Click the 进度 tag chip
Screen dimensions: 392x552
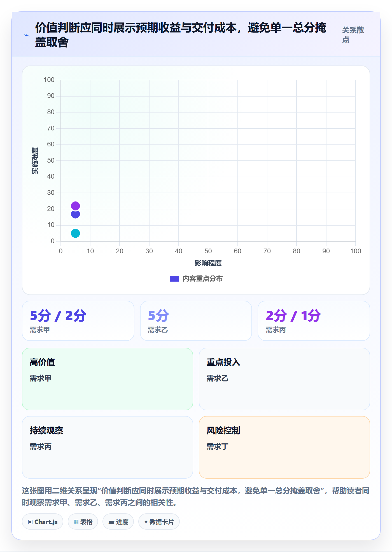118,522
